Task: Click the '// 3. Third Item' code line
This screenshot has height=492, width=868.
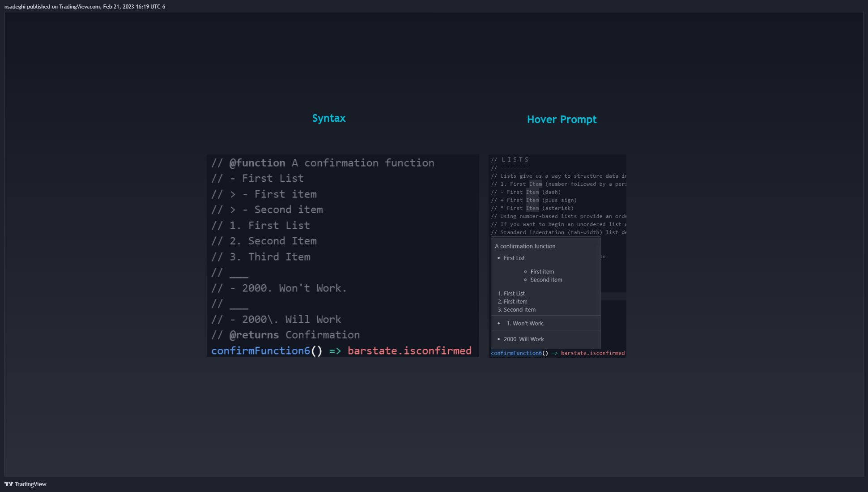Action: point(261,257)
